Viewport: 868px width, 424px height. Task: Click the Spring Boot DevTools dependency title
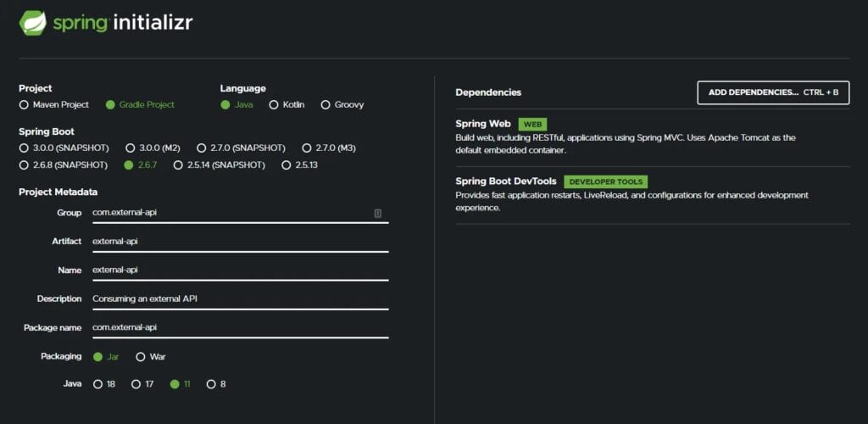coord(506,181)
